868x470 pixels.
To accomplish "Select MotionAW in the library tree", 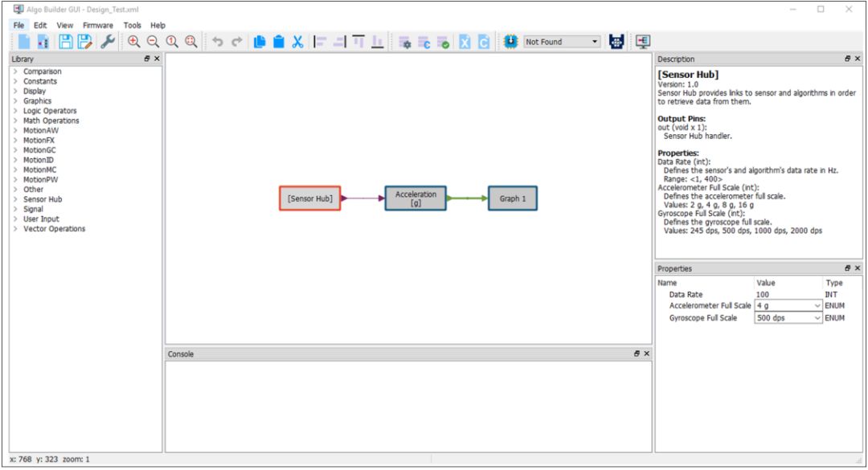I will pos(41,131).
